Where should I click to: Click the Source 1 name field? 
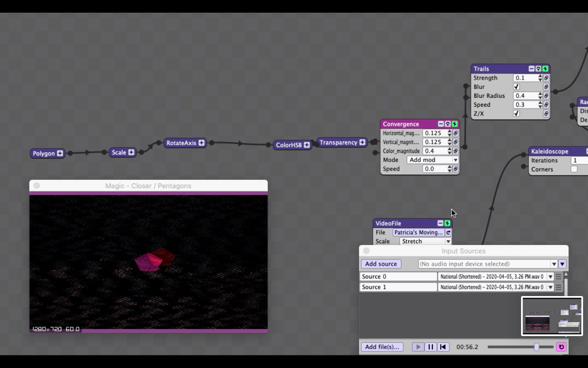(398, 287)
